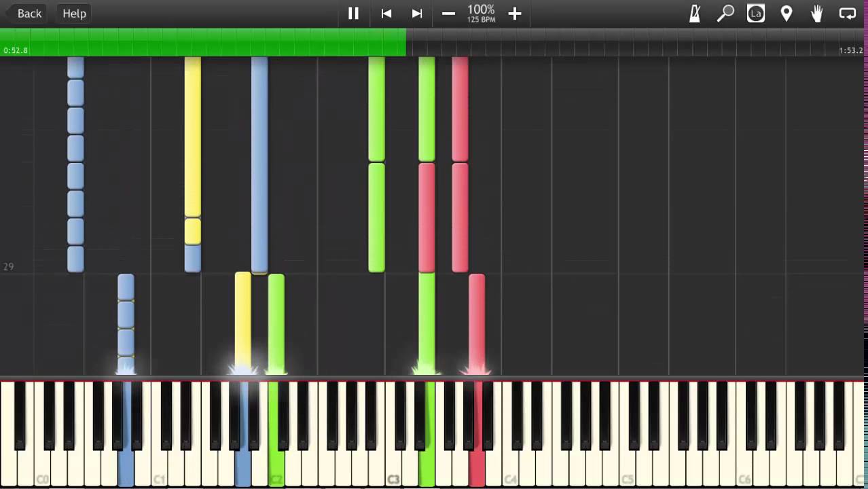Play the piano key labeled C5
The height and width of the screenshot is (489, 868).
pos(627,469)
